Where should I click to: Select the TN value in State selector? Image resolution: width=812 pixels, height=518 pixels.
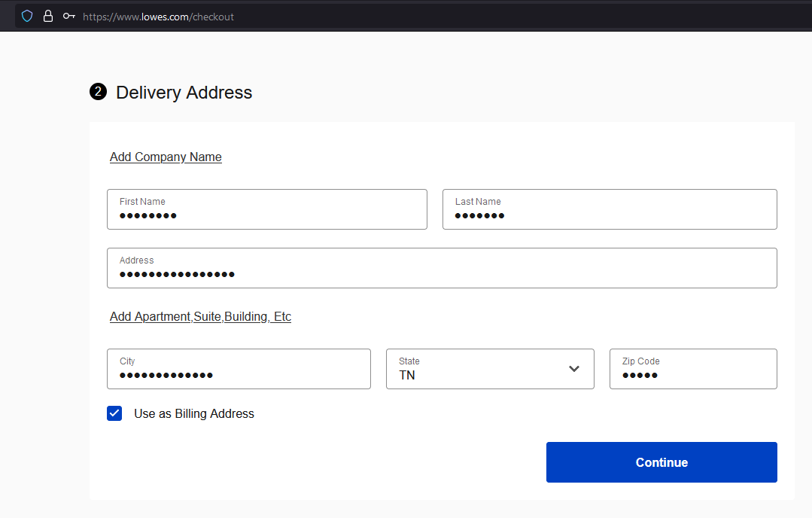pyautogui.click(x=407, y=375)
